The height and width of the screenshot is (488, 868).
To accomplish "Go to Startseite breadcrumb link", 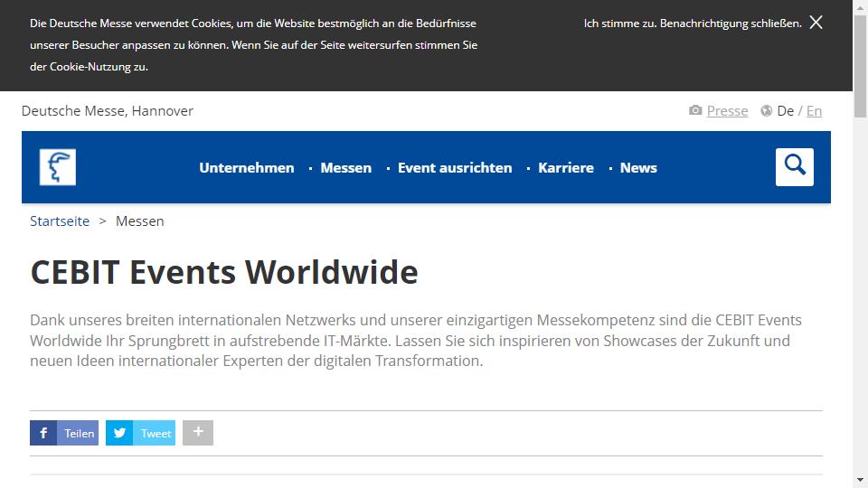I will [x=60, y=221].
